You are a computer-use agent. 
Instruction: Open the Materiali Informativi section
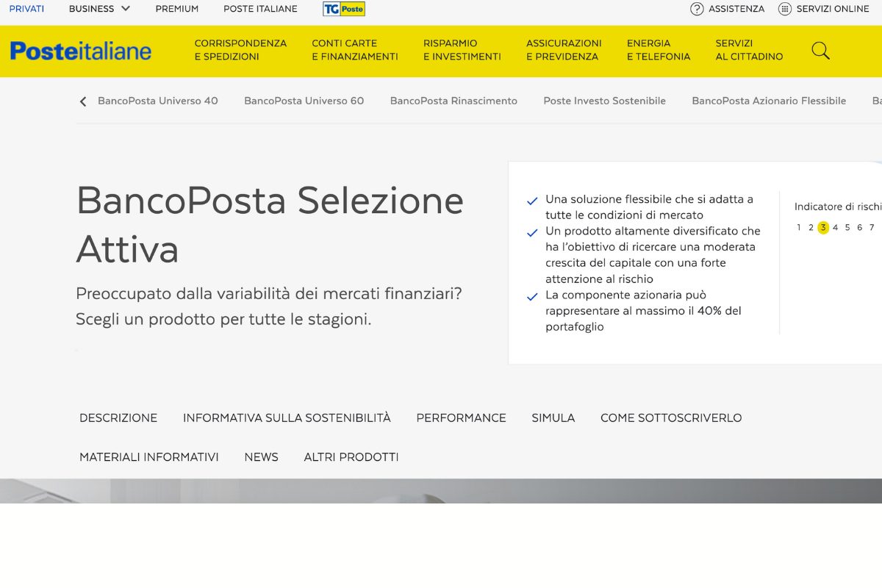point(149,457)
